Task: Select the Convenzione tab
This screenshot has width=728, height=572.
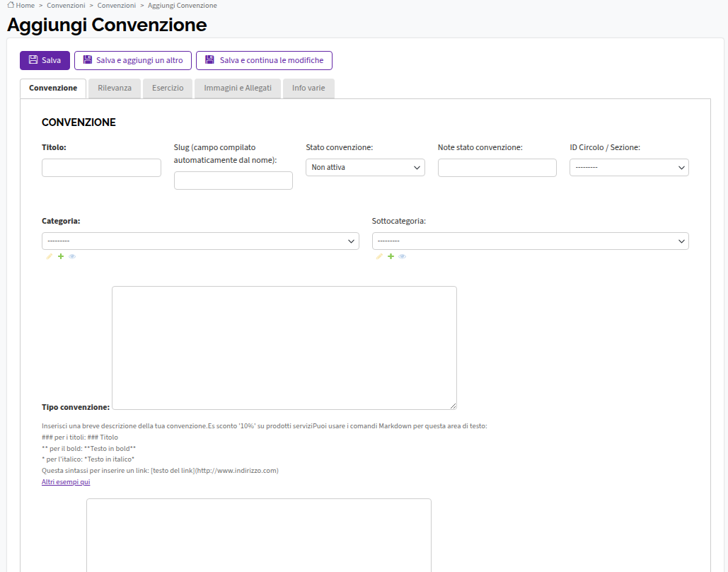Action: coord(53,88)
